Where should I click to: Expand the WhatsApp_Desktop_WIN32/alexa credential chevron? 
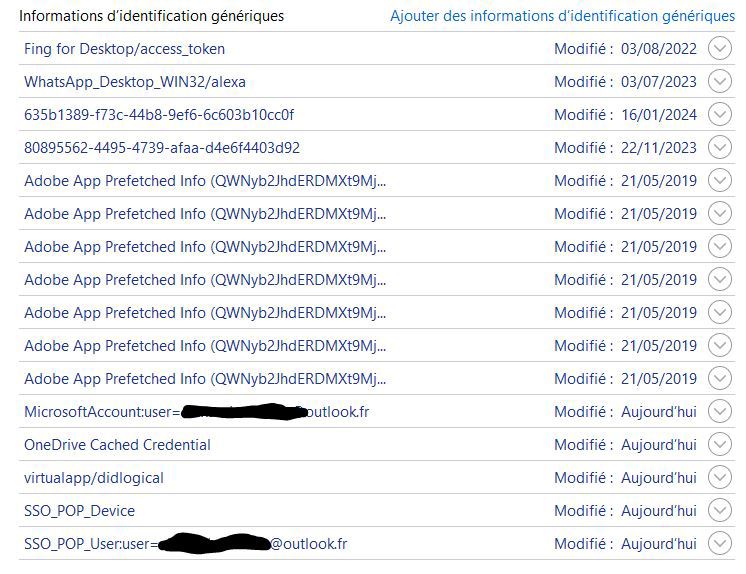[x=719, y=82]
